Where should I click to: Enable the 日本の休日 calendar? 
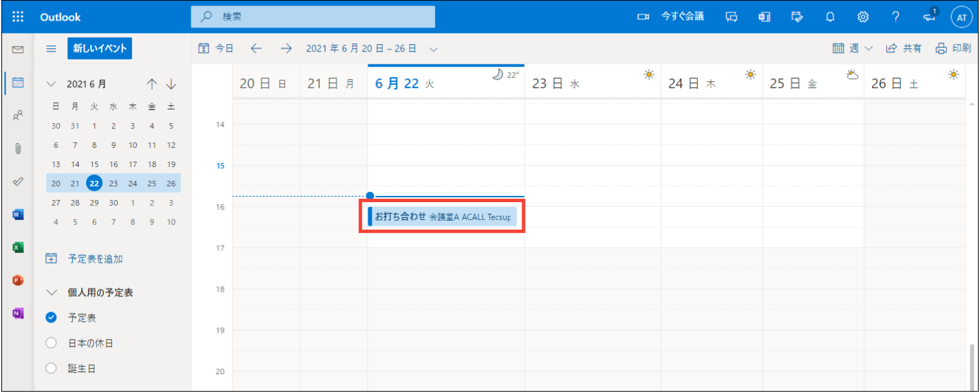click(x=50, y=343)
